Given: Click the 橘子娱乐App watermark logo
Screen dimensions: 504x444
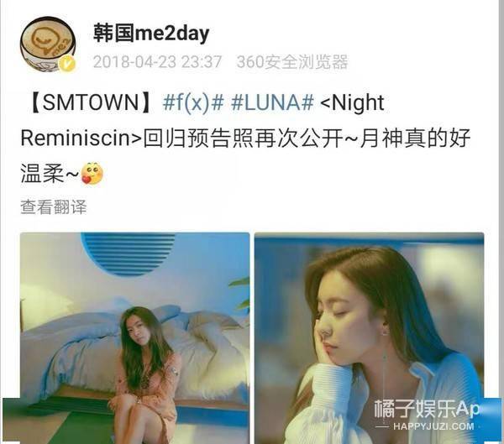Looking at the screenshot, I should [x=426, y=410].
